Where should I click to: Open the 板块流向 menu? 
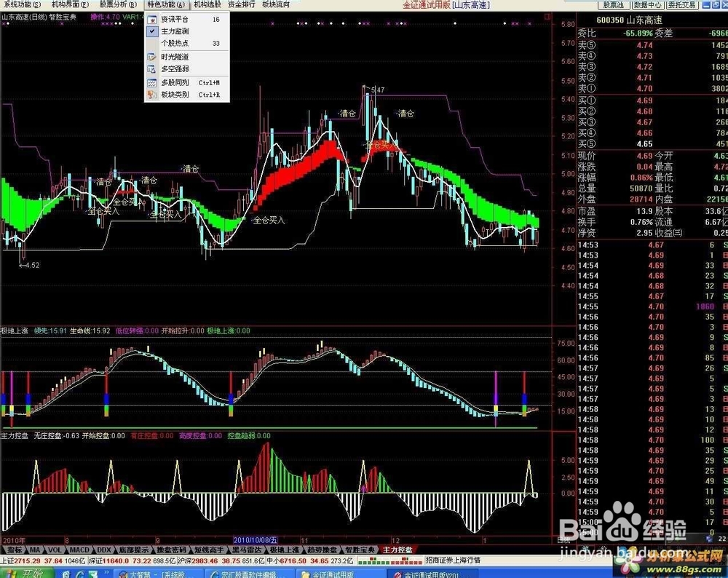tap(276, 4)
